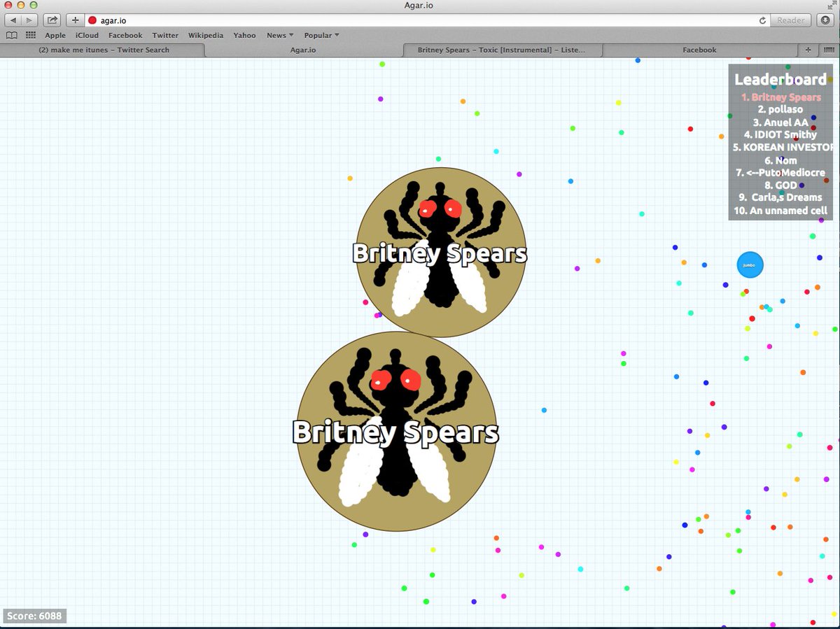Add a new tab with plus button
840x629 pixels.
[808, 50]
